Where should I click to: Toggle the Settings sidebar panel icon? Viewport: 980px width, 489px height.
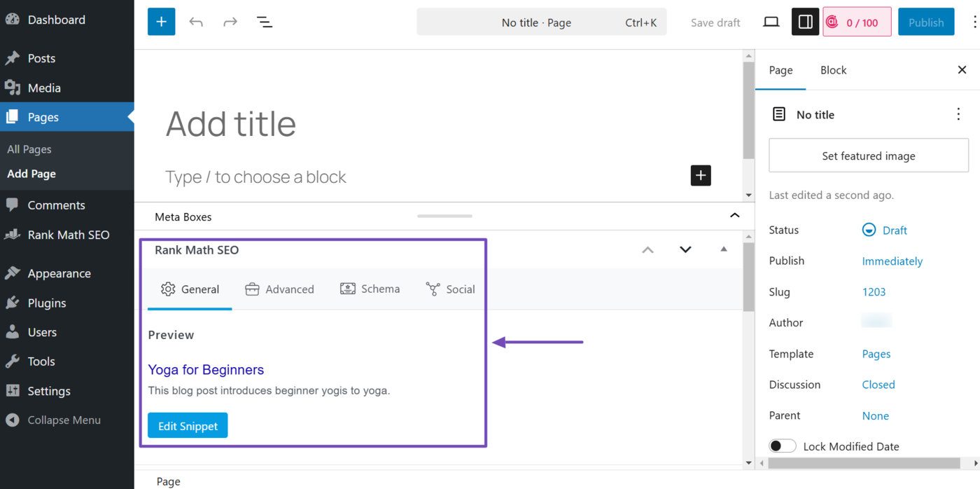coord(805,22)
